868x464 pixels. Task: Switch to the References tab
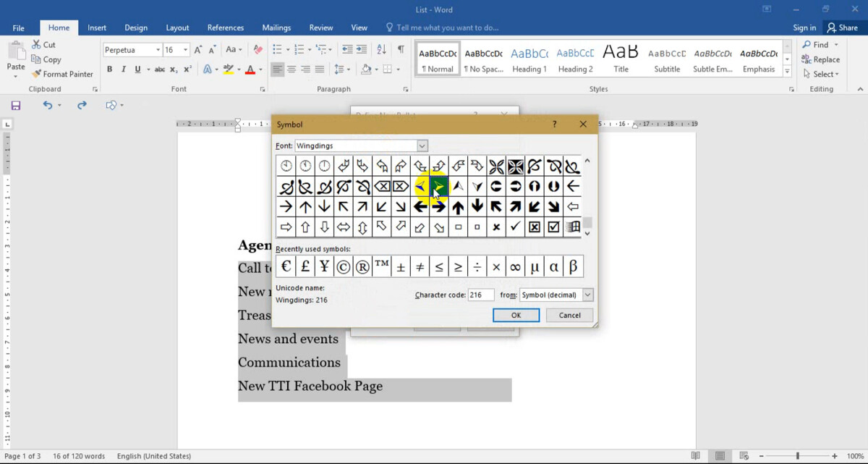click(225, 28)
